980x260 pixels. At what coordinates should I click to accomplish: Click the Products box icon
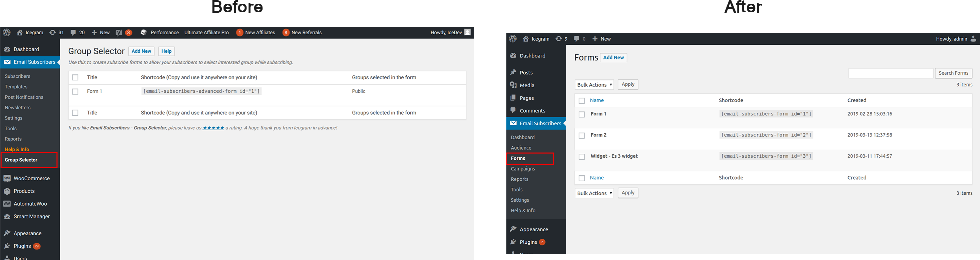coord(7,191)
